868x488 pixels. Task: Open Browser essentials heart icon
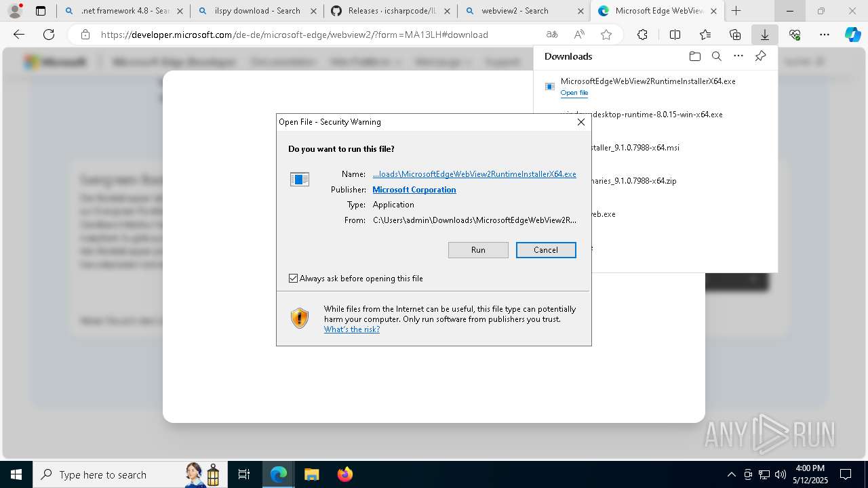[795, 35]
